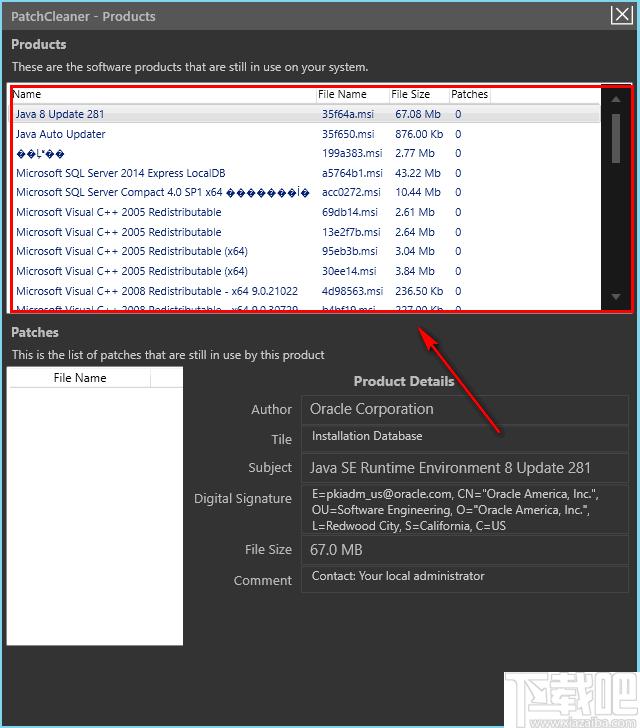640x728 pixels.
Task: Select Microsoft SQL Server 2014 Express LocalDB
Action: click(305, 173)
